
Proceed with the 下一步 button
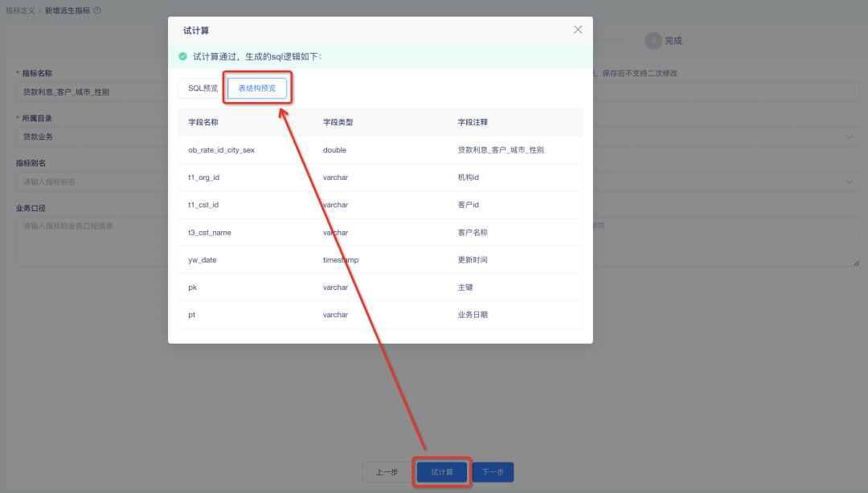point(492,472)
